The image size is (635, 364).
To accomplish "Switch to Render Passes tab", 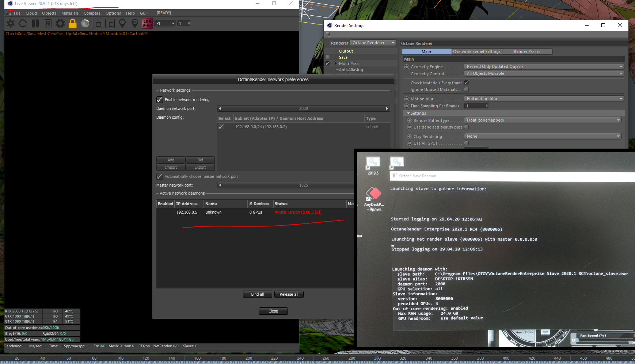I will click(x=527, y=51).
